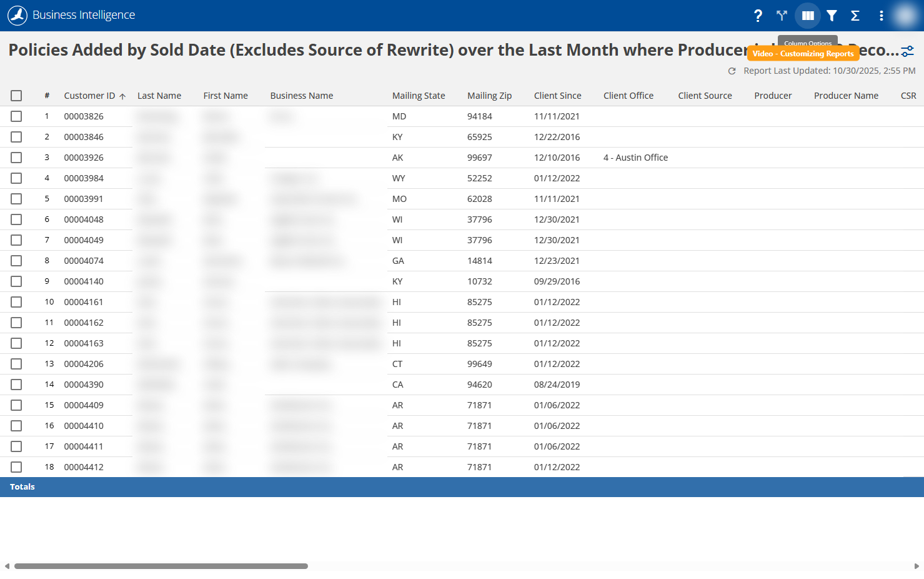Screen dimensions: 924x579
Task: Click the 09/29/2016 Client Since cell
Action: click(x=557, y=281)
